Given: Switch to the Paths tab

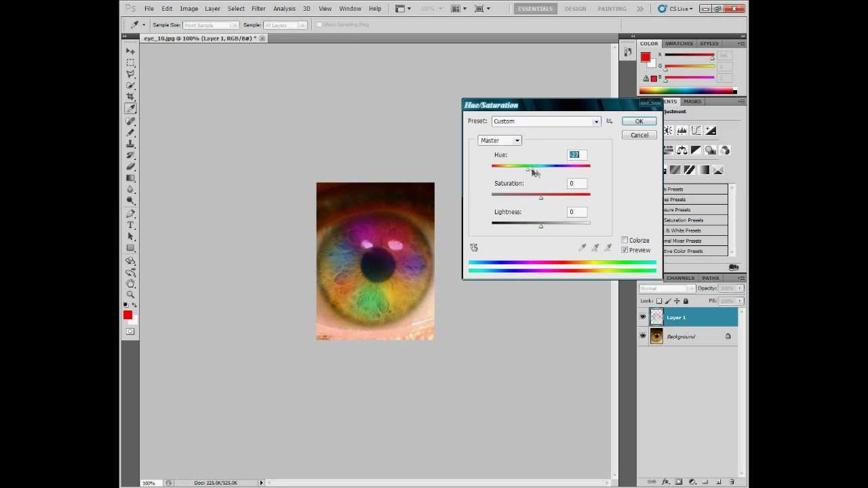Looking at the screenshot, I should (x=711, y=278).
